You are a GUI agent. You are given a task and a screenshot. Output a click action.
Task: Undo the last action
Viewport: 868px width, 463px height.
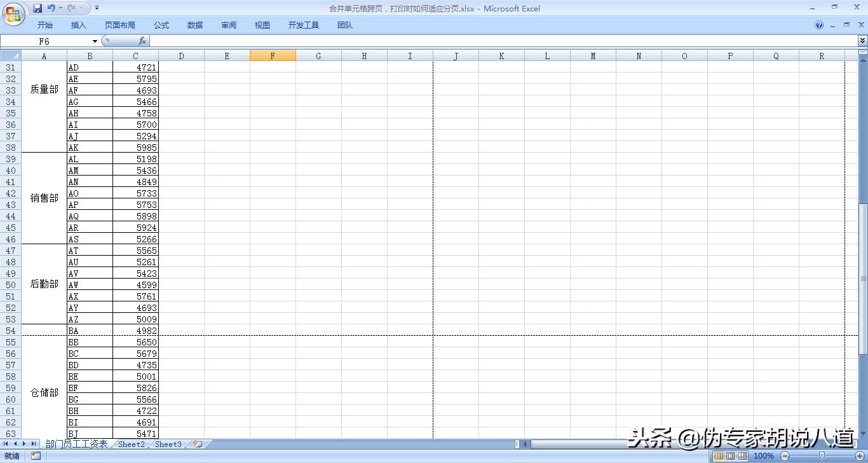[x=51, y=8]
